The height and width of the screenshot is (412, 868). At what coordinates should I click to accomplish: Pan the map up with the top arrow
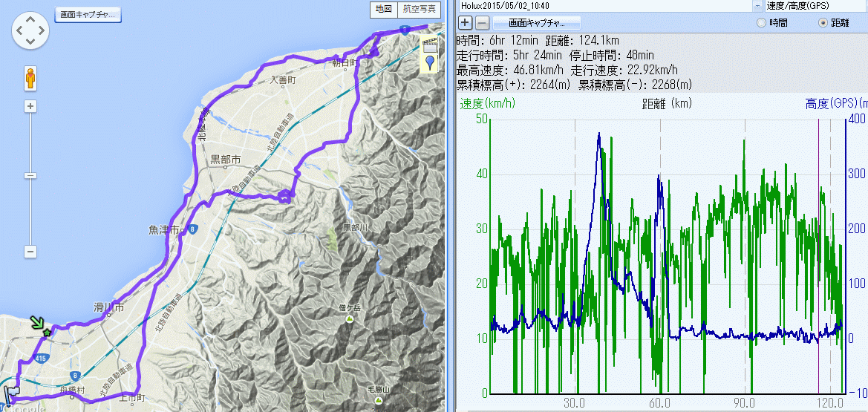coord(30,19)
